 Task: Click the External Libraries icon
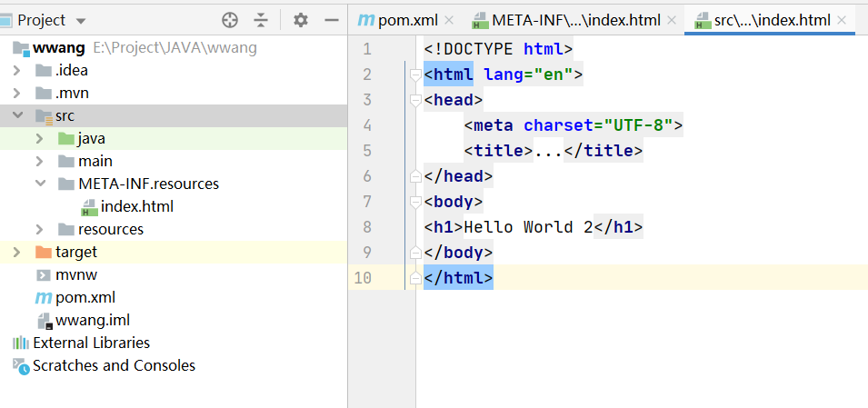coord(20,343)
